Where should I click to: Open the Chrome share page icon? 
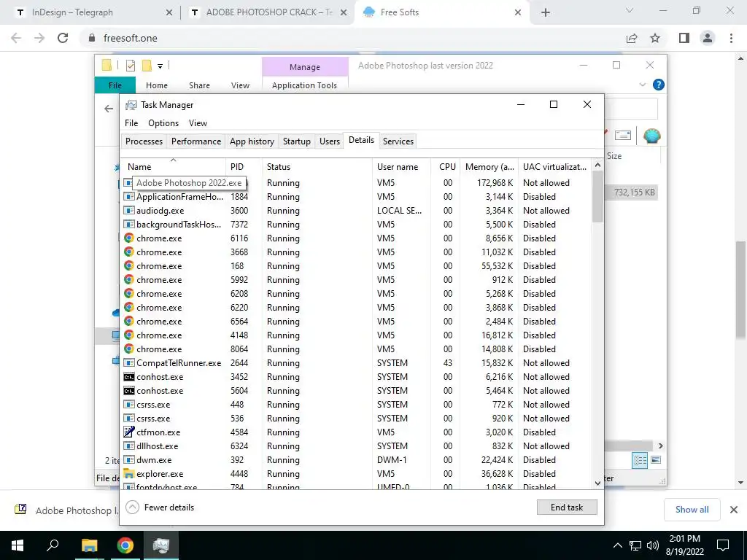[632, 38]
